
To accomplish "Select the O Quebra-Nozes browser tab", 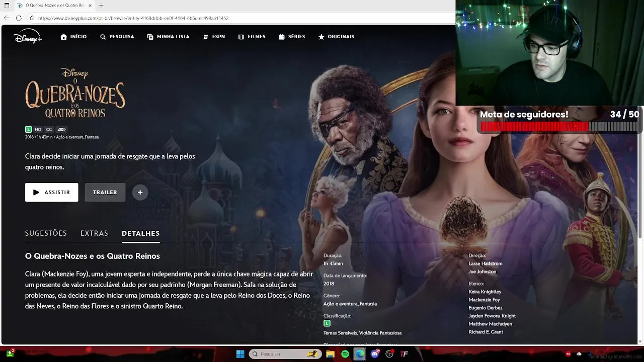I will point(54,5).
